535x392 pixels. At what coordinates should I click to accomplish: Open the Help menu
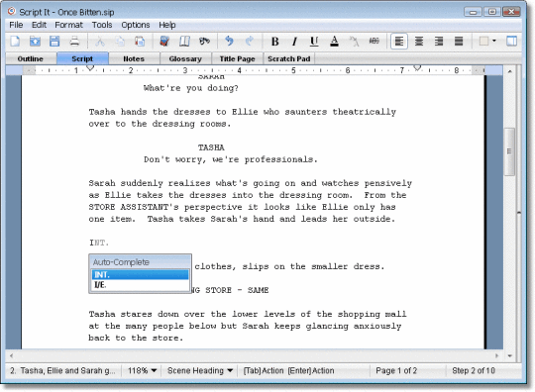(166, 25)
